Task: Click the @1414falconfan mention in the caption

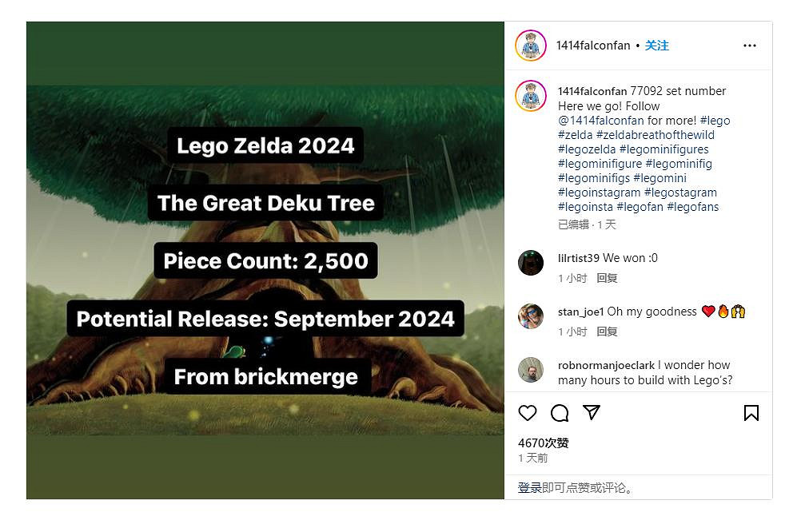Action: point(601,121)
